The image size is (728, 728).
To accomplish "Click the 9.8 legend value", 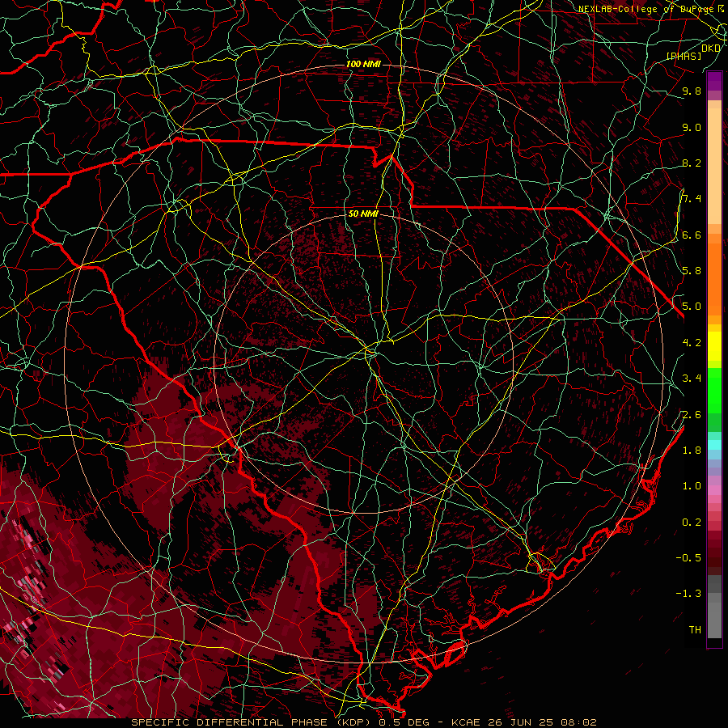I will (x=692, y=91).
